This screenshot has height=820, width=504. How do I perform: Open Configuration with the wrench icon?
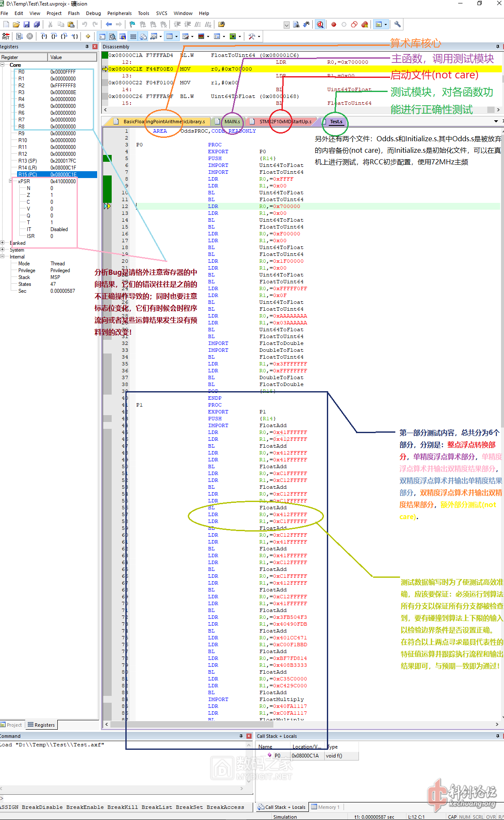tap(397, 24)
